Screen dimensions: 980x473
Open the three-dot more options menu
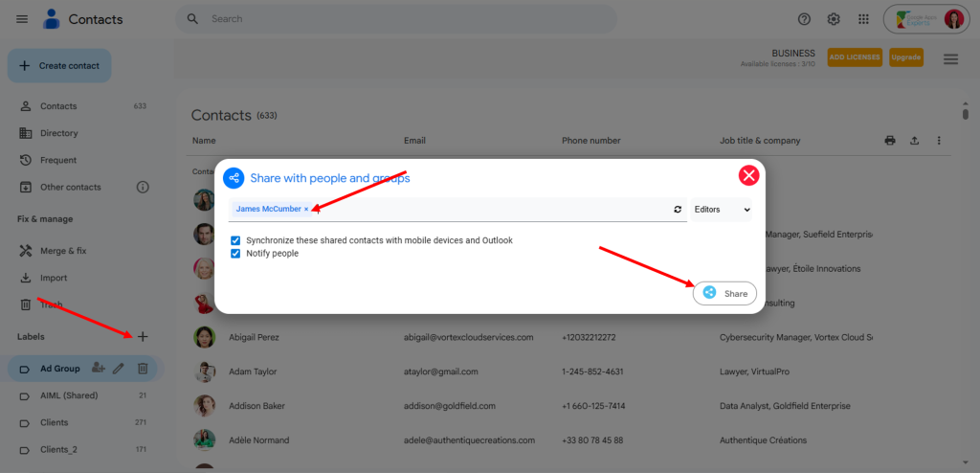click(939, 141)
